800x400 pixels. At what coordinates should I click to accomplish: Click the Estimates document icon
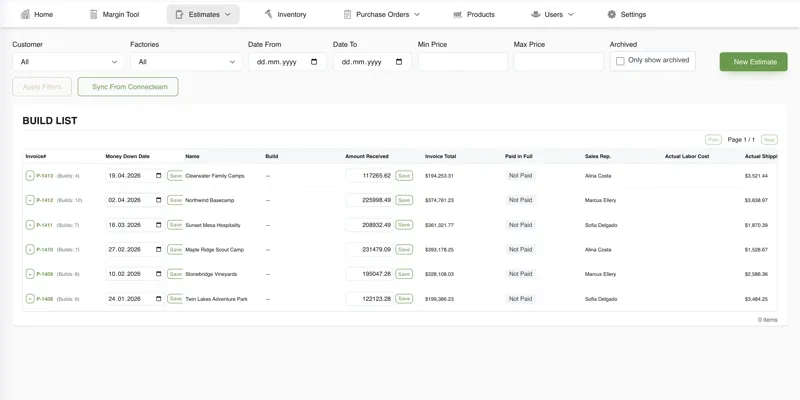(x=179, y=14)
